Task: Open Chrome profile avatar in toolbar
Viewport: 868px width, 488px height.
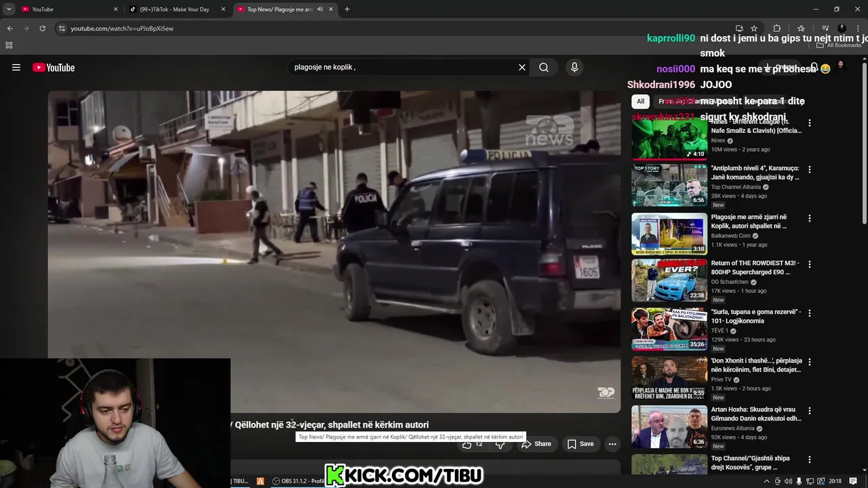Action: (842, 28)
